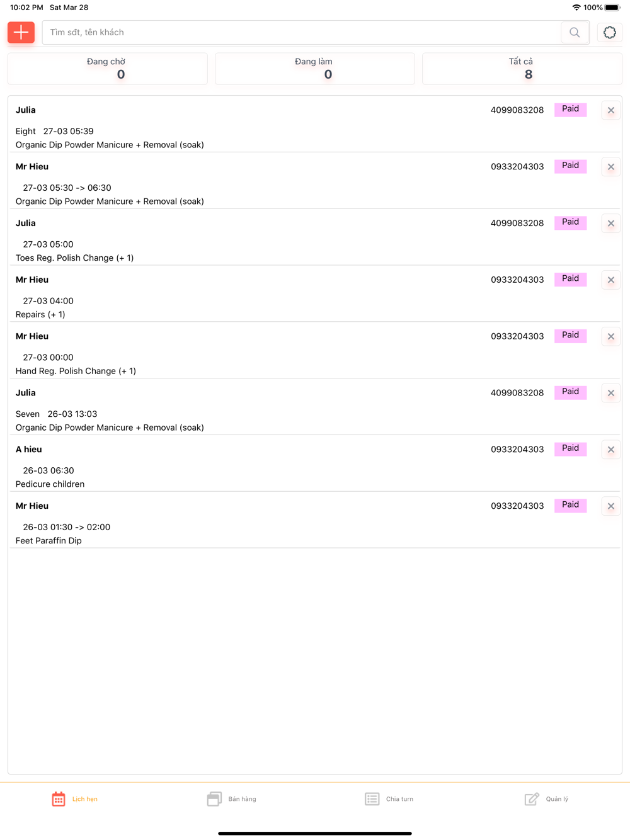
Task: Delete Julia's 27-03 05:39 appointment
Action: [x=610, y=110]
